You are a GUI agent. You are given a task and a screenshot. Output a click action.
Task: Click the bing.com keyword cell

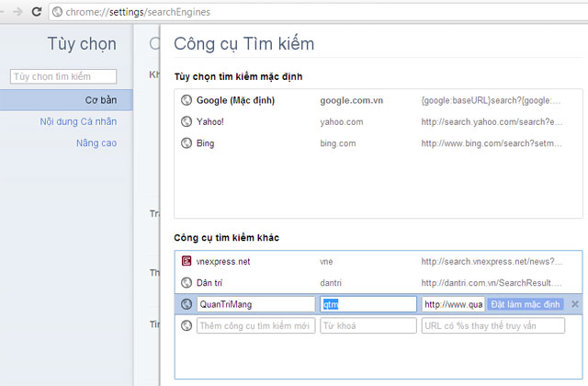click(337, 143)
